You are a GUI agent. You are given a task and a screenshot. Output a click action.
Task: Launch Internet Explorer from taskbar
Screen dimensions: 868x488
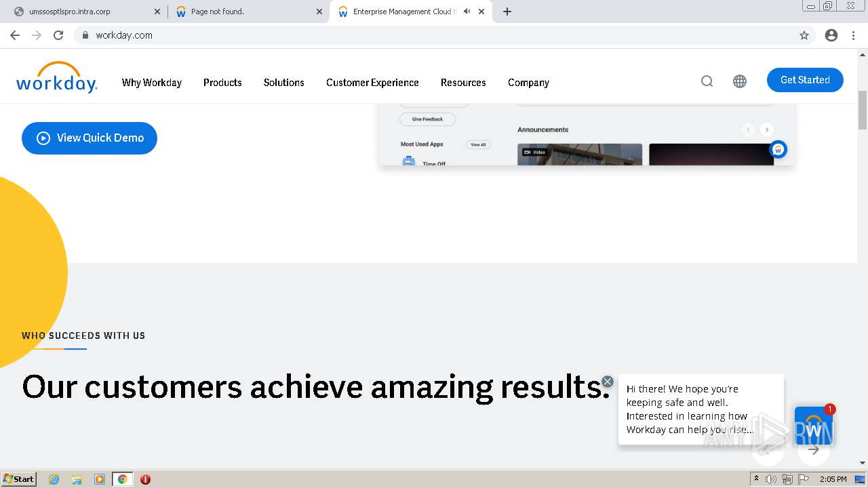tap(54, 479)
